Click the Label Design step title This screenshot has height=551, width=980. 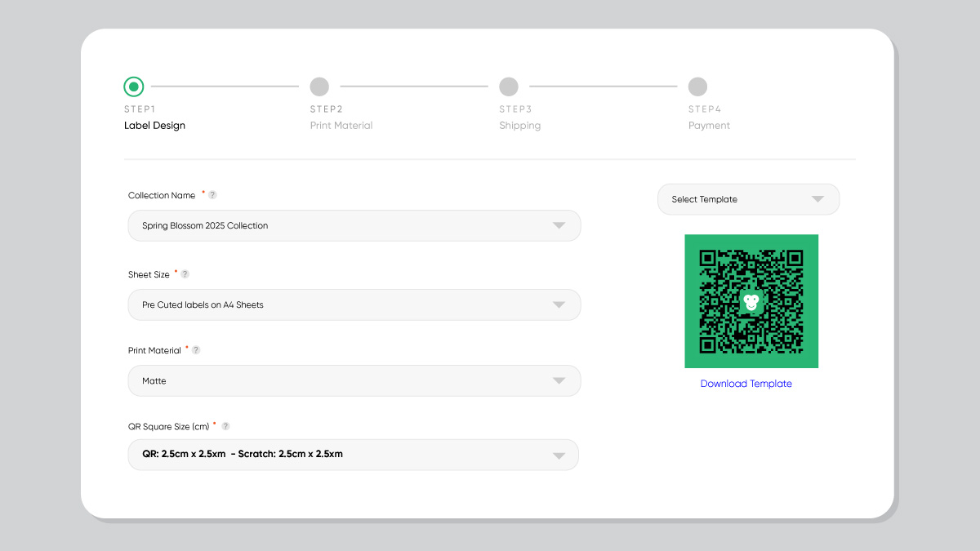tap(154, 126)
